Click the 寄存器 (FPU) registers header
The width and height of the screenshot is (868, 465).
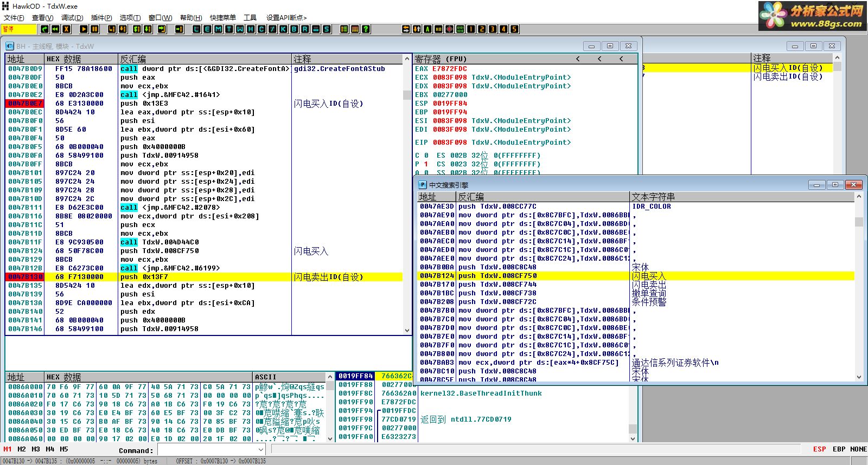pos(441,59)
